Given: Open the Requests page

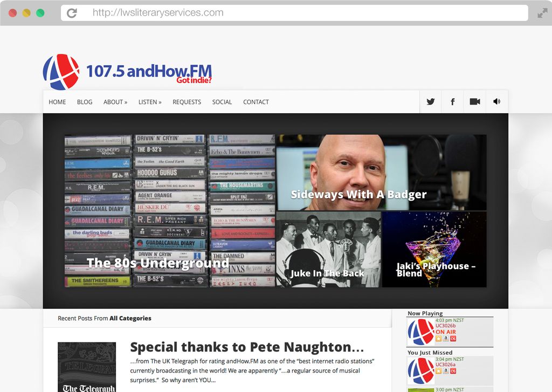Looking at the screenshot, I should point(187,102).
